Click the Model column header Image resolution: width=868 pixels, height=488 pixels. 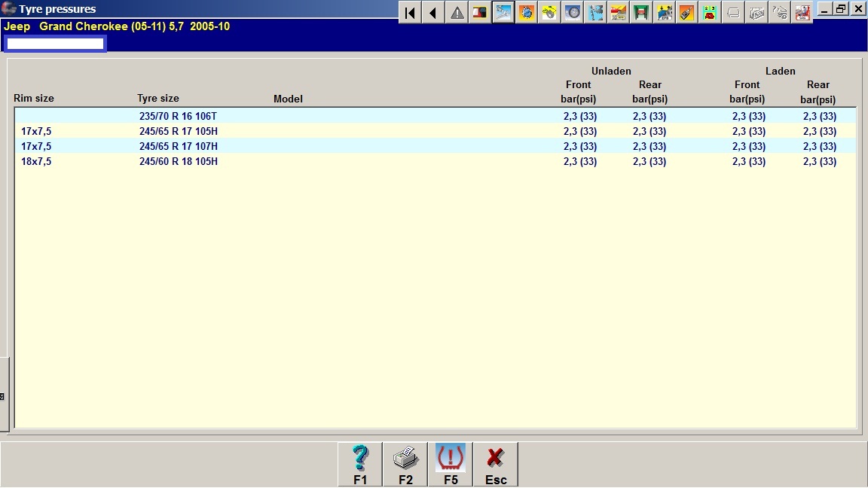point(288,99)
